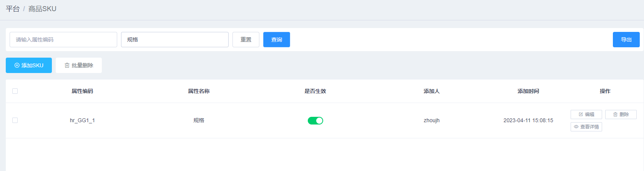
Task: Go to 平台 in the breadcrumb
Action: pos(13,9)
